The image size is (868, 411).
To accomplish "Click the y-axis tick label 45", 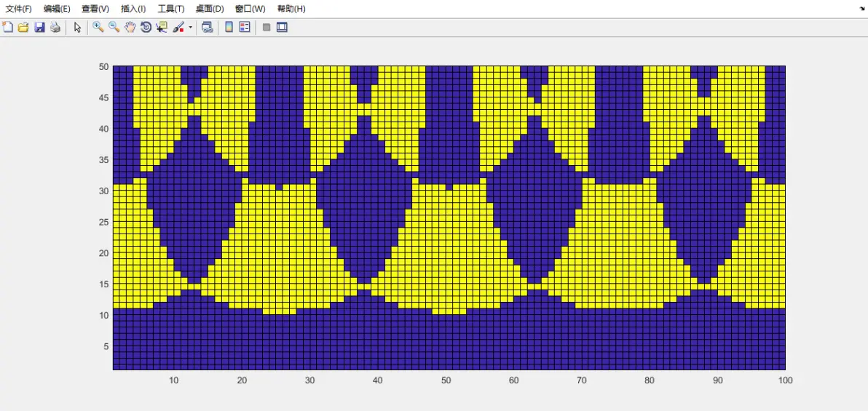I will click(x=103, y=97).
